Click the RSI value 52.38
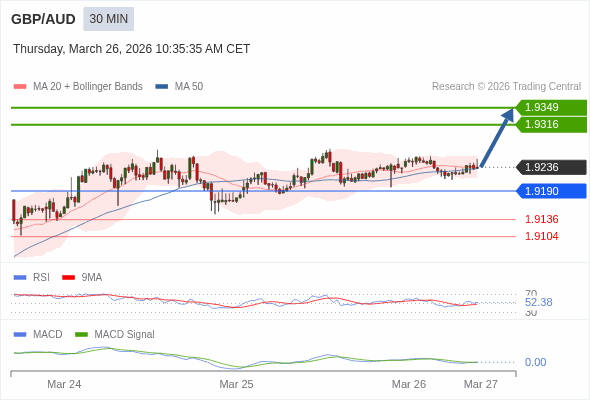The image size is (590, 400). tap(538, 302)
